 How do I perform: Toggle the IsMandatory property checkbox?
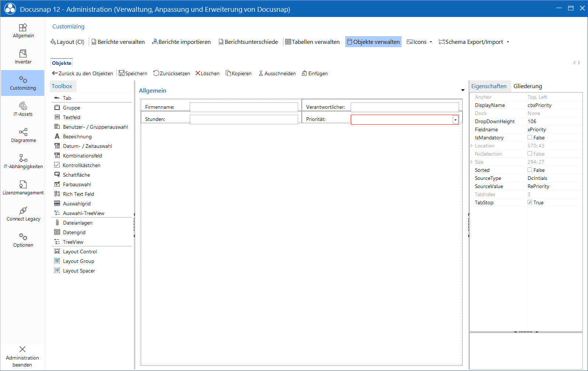click(530, 137)
